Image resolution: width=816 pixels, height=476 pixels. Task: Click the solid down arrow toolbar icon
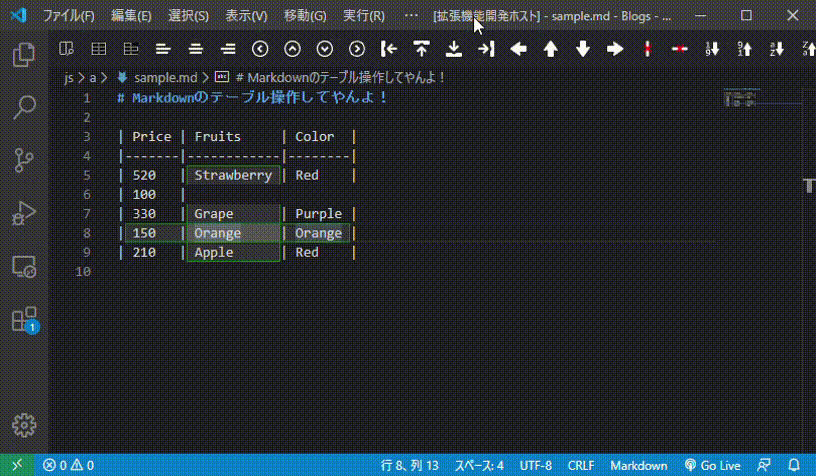[583, 49]
